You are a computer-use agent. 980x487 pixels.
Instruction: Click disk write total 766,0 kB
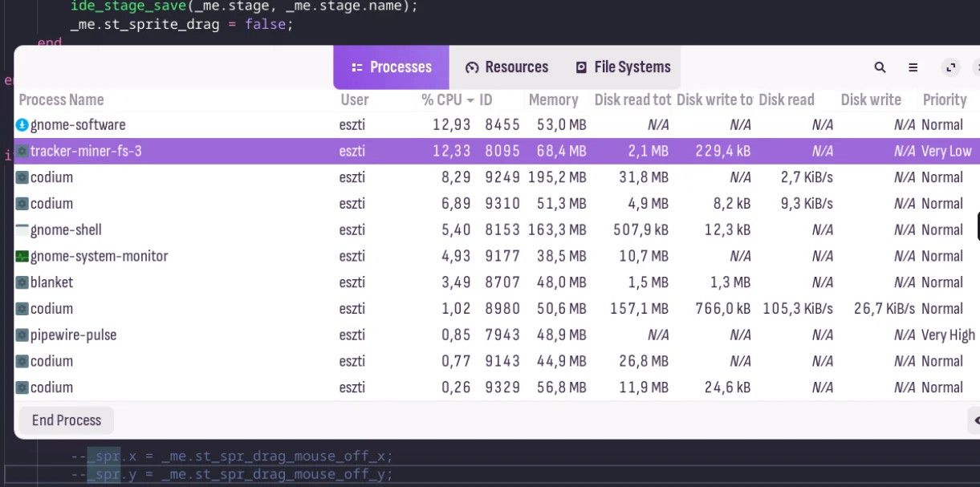click(x=723, y=309)
